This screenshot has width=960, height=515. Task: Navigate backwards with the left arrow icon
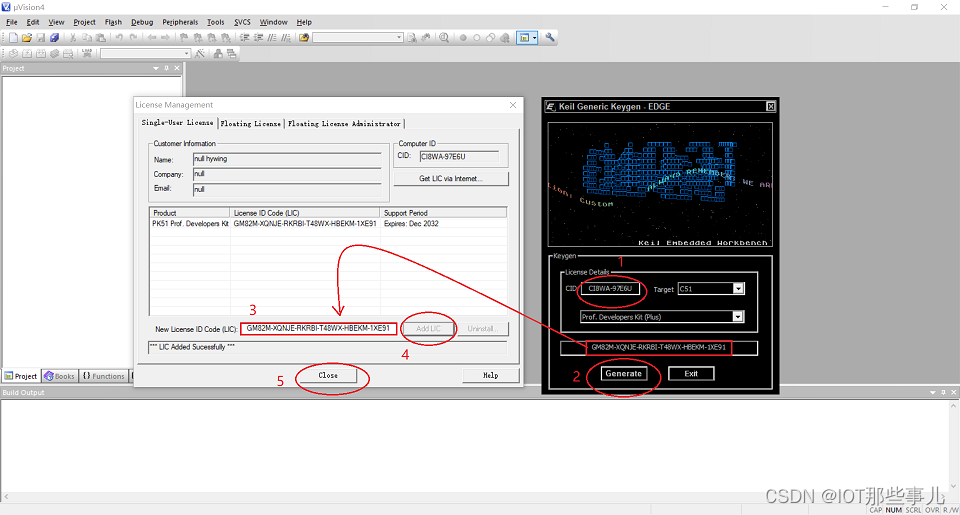point(152,37)
